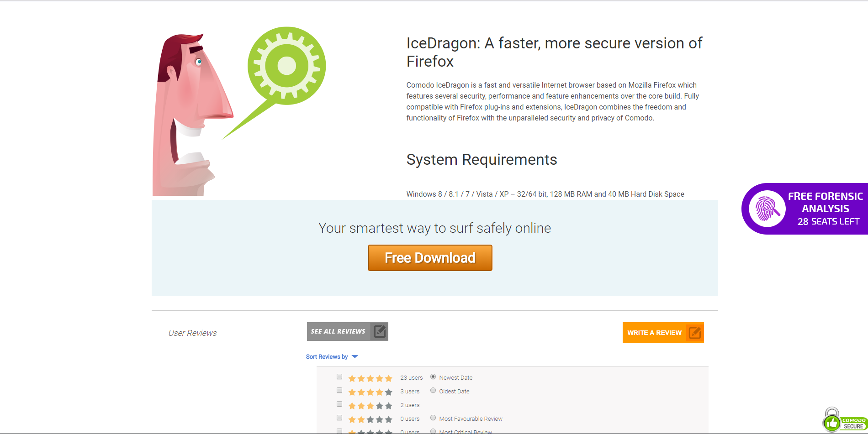Click the Free Download button
868x434 pixels.
pyautogui.click(x=430, y=258)
